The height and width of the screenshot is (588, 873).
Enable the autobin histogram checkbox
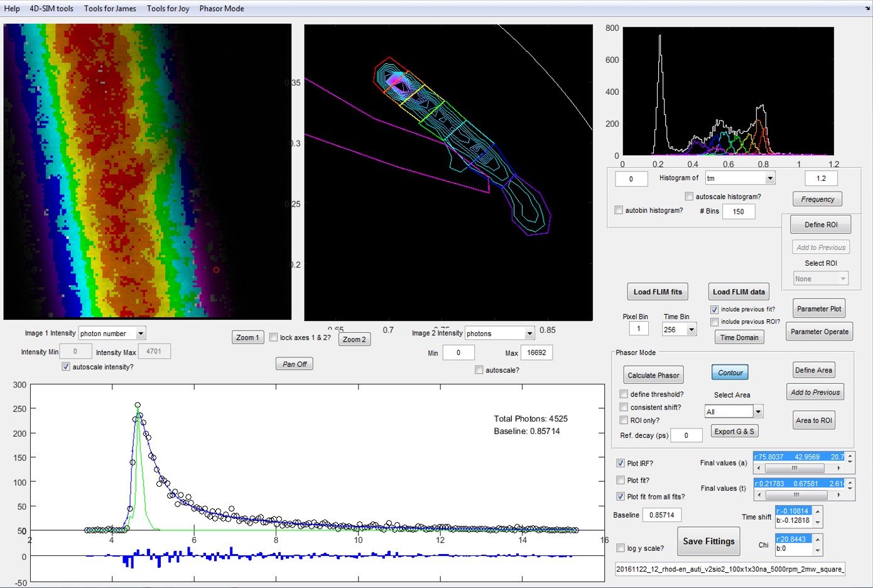coord(619,210)
